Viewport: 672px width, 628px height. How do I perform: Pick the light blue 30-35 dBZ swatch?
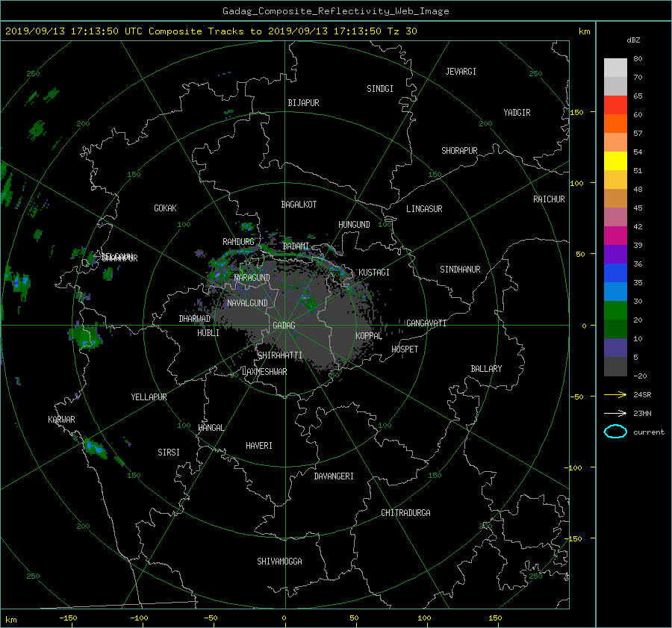point(615,291)
